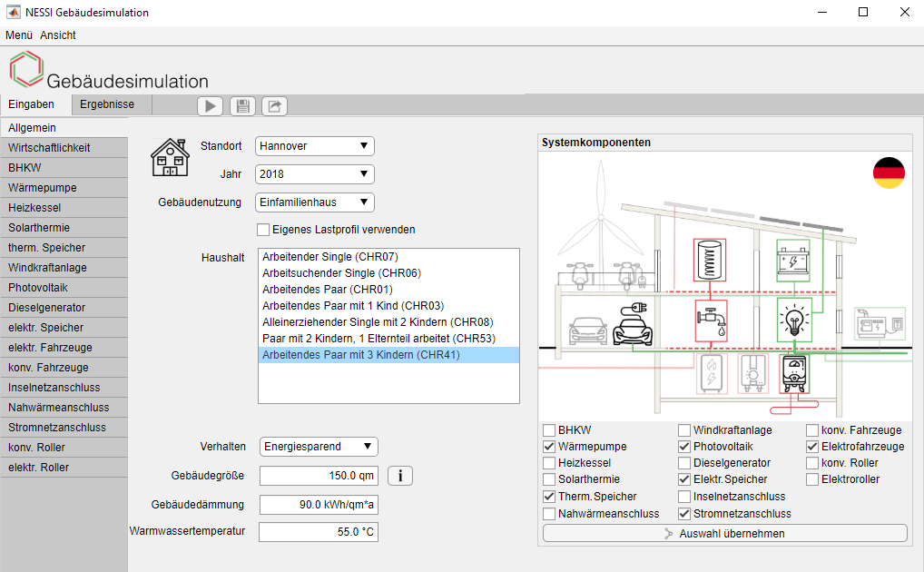Screen dimensions: 924x572
Task: Uncheck the Photovoltaik checkbox
Action: point(684,447)
